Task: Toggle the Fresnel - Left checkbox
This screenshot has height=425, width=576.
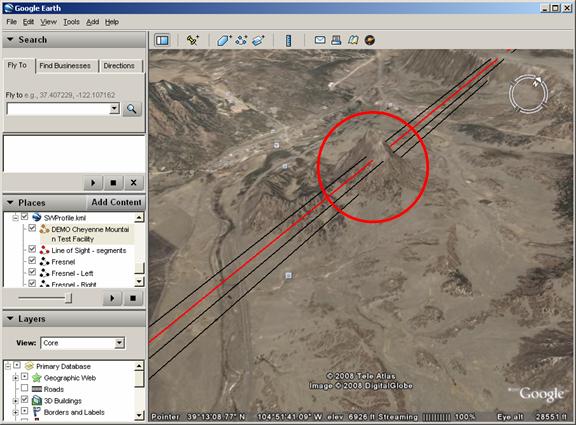Action: [32, 272]
